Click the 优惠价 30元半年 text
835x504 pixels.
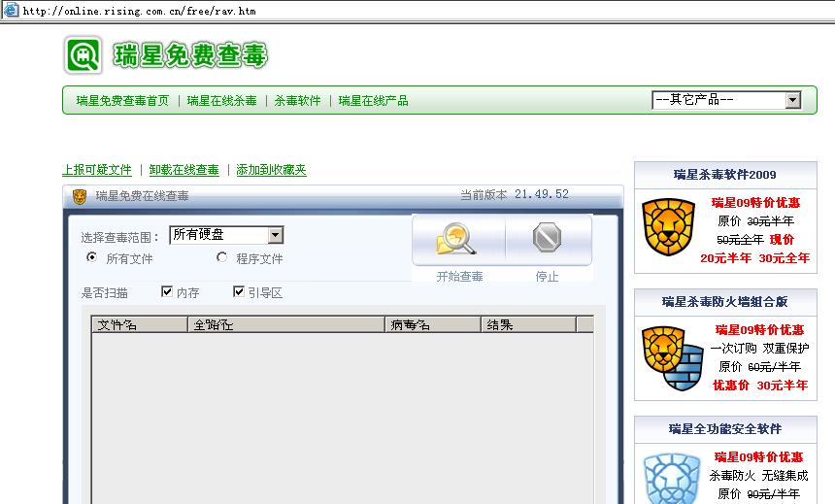pos(760,386)
